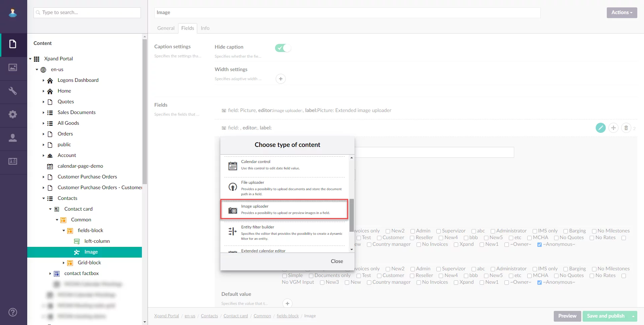
Task: Switch to the General tab
Action: coord(166,28)
